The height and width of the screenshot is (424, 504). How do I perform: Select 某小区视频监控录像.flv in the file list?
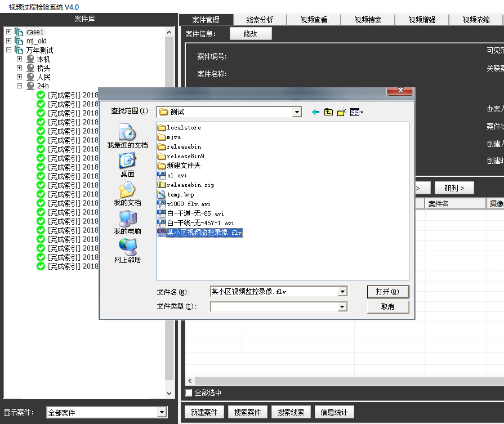pyautogui.click(x=204, y=233)
